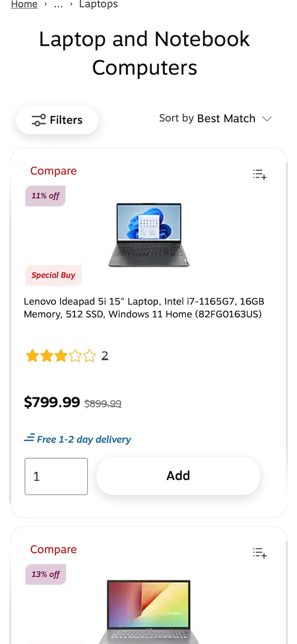Open the Sort by Best Match dropdown
Screen dimensions: 297x644
point(215,119)
